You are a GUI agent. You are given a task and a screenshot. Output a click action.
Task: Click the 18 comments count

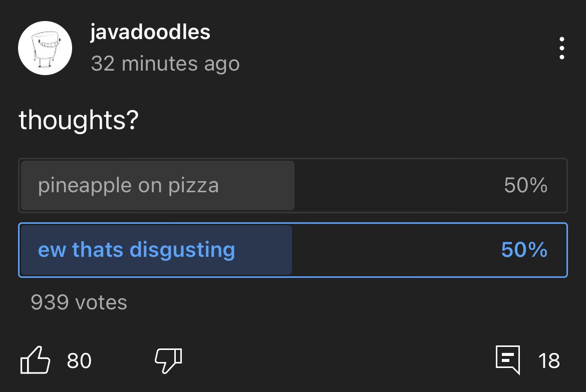[549, 360]
